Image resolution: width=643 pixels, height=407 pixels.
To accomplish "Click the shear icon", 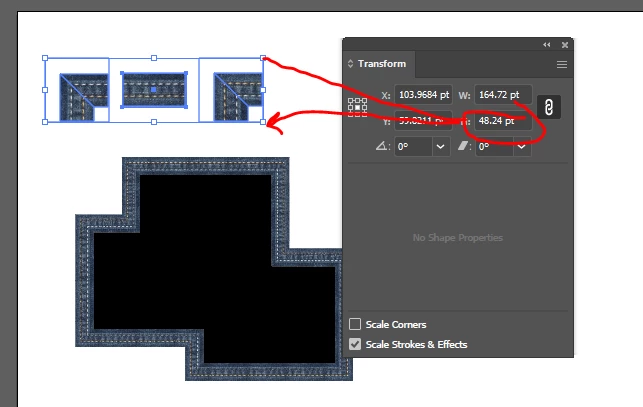I will (x=463, y=146).
